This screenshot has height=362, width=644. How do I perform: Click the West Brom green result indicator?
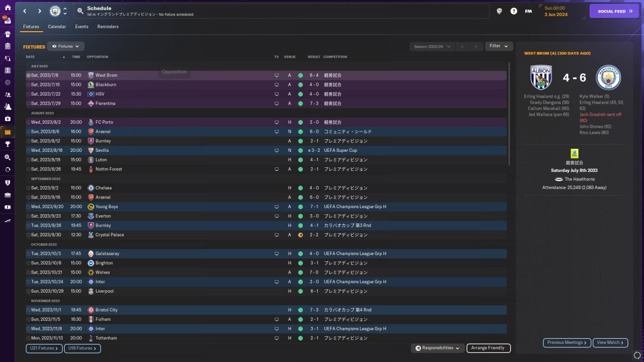(x=300, y=75)
